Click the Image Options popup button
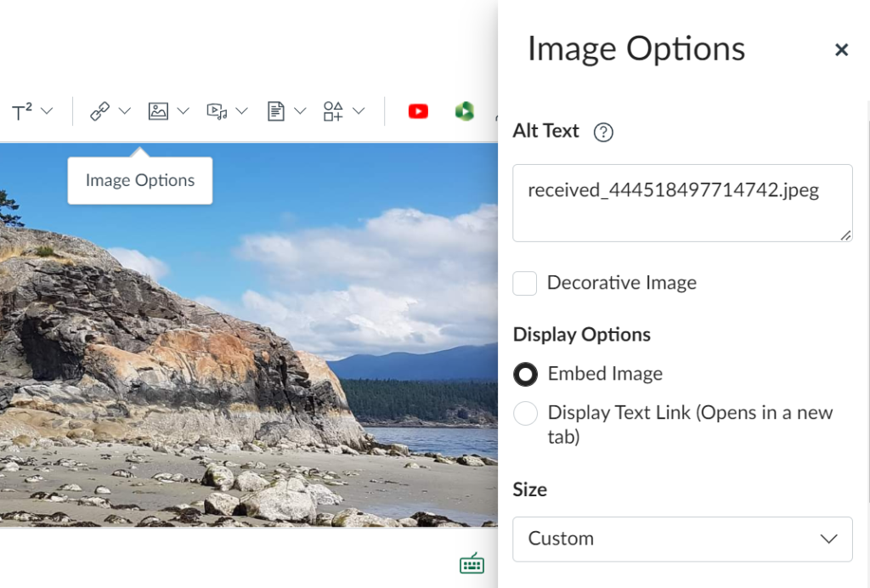The height and width of the screenshot is (588, 870). [140, 180]
